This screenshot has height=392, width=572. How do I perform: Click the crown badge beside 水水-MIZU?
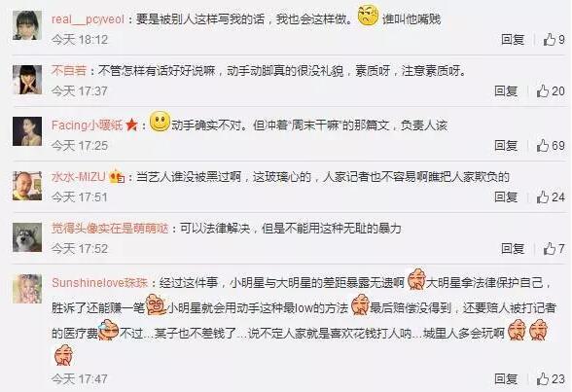pyautogui.click(x=117, y=177)
